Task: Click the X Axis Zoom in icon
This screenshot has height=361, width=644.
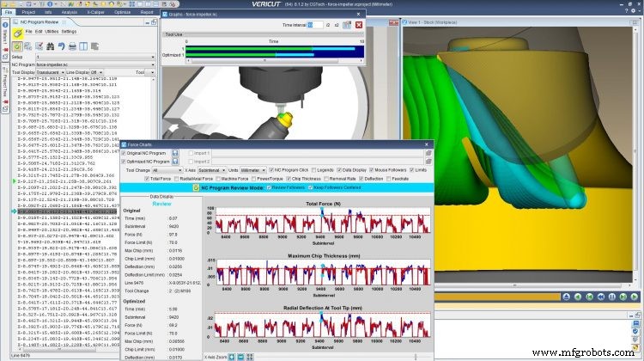Action: [232, 357]
